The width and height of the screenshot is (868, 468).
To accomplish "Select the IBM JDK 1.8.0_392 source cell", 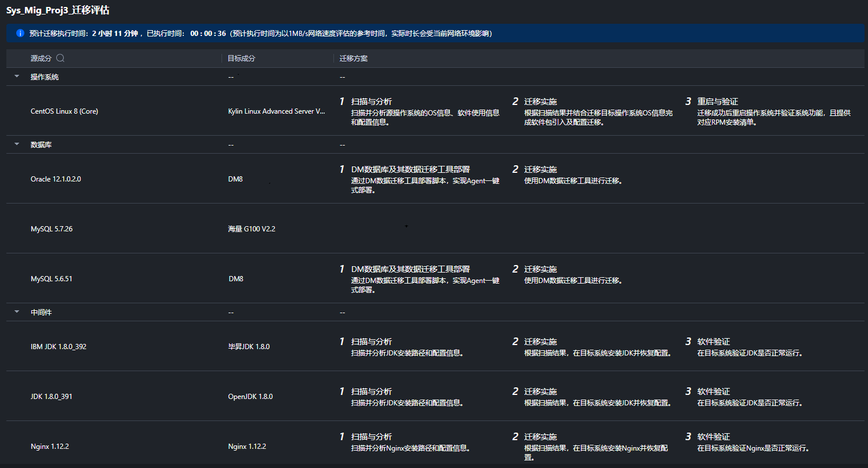I will pyautogui.click(x=59, y=347).
